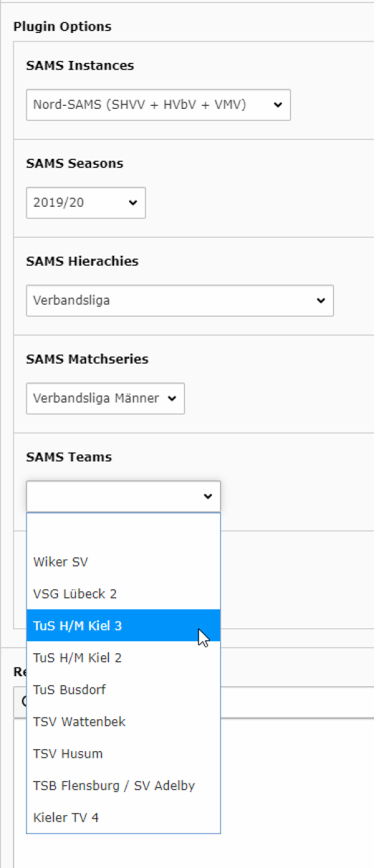Choose TSV Wattenbek from list
374x868 pixels.
pyautogui.click(x=123, y=722)
